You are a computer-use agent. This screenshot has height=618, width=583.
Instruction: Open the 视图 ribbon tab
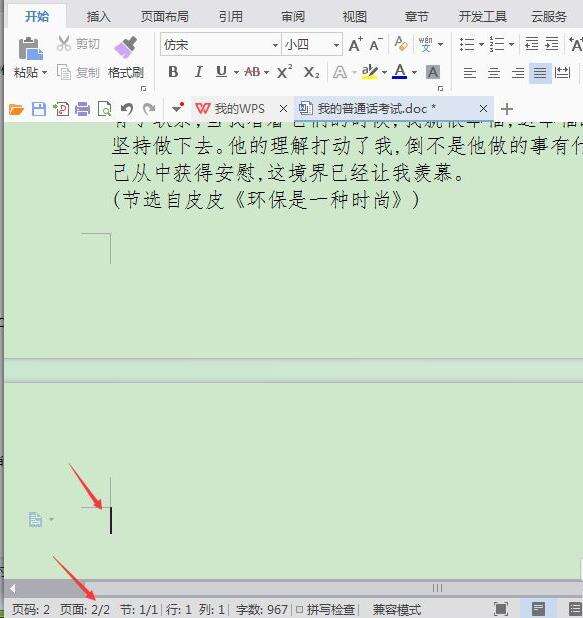click(x=355, y=17)
